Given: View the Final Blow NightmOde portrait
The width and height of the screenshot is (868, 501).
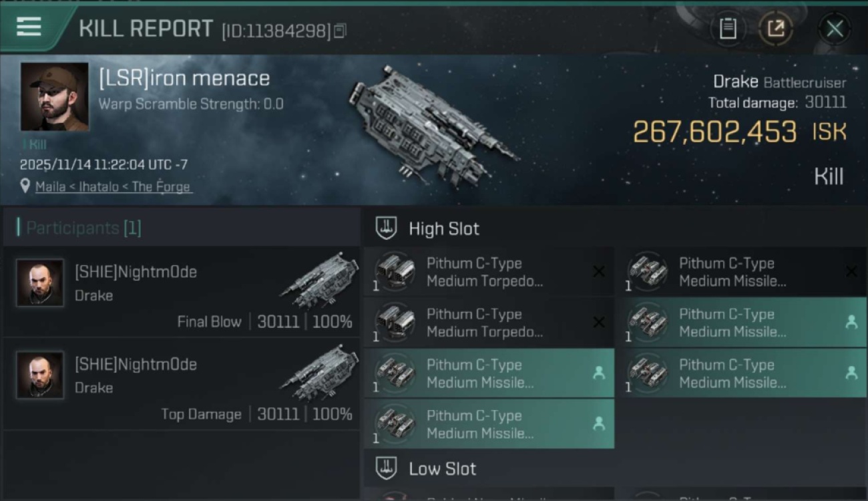Looking at the screenshot, I should click(x=40, y=283).
